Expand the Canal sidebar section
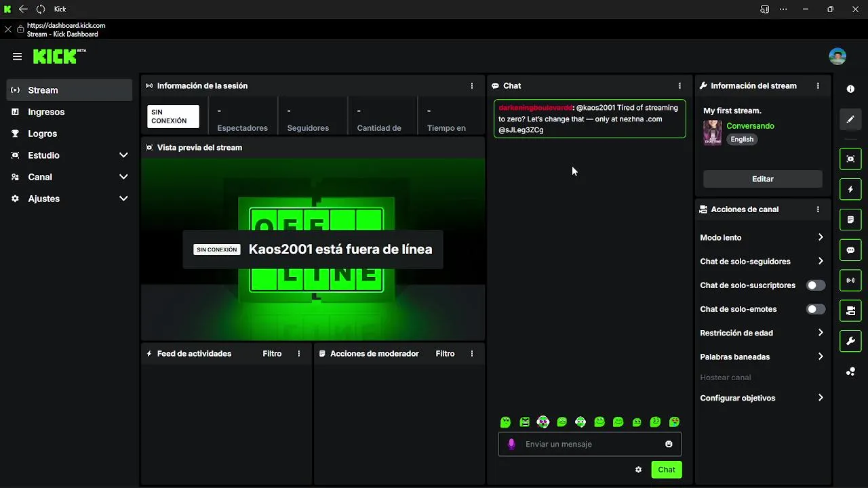 pyautogui.click(x=69, y=177)
